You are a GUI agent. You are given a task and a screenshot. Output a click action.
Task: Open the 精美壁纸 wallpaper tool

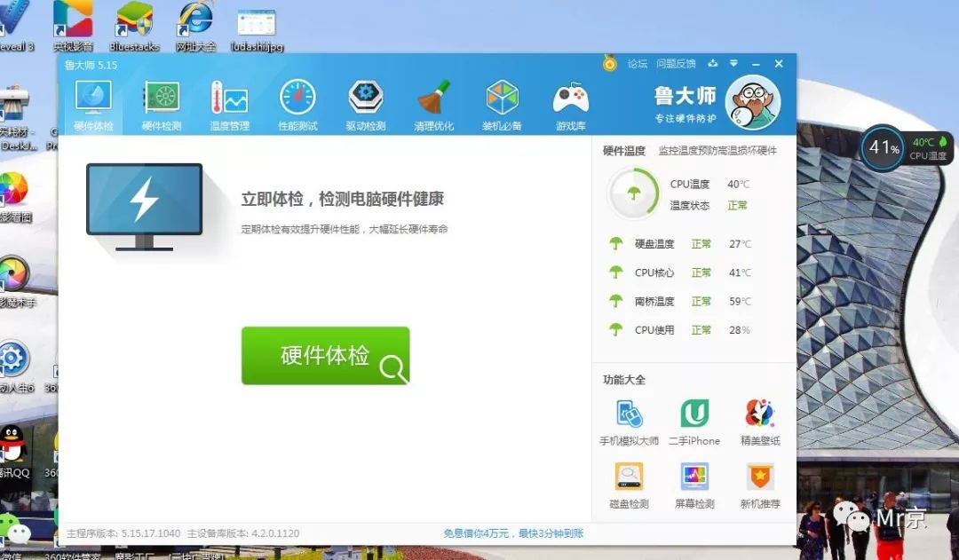click(x=759, y=417)
